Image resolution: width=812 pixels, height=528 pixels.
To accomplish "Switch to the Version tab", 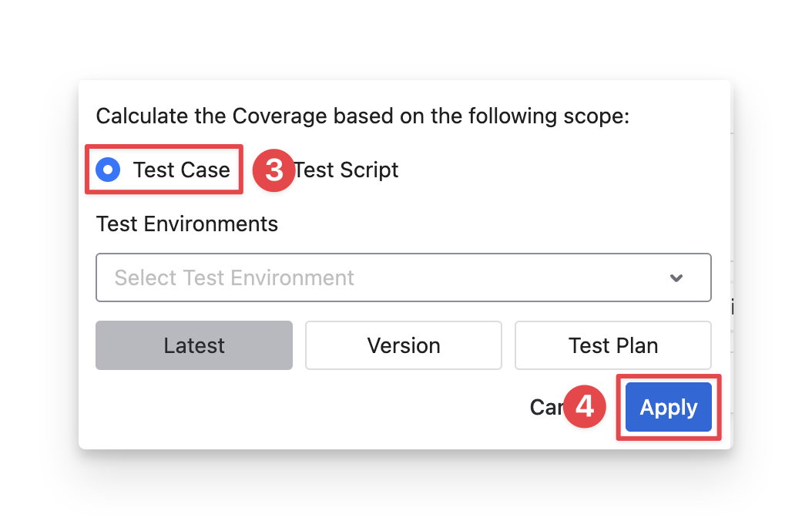I will tap(403, 345).
